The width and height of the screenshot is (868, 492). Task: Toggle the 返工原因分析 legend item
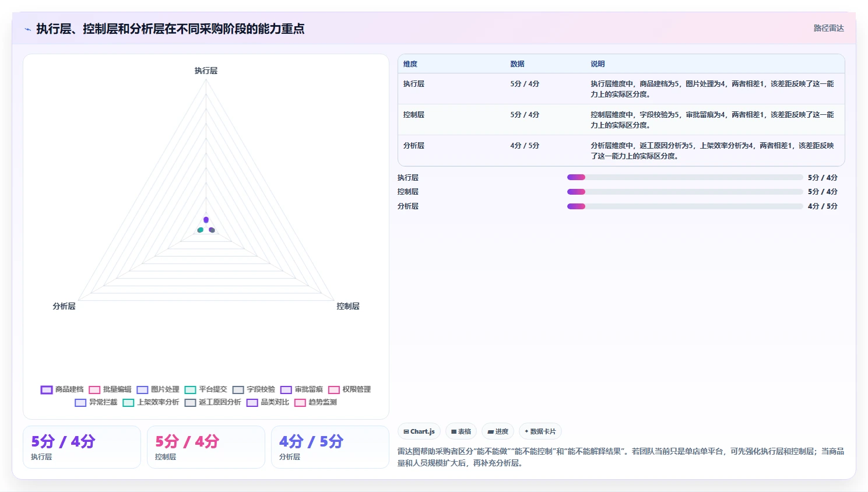click(213, 402)
